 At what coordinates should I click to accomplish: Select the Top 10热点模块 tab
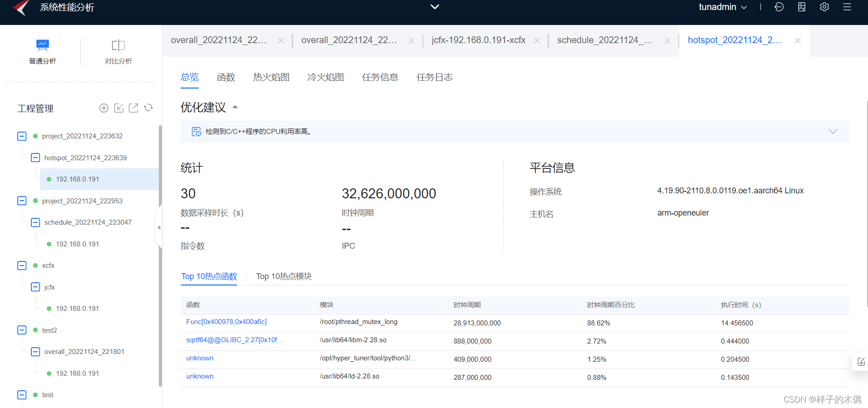[284, 276]
